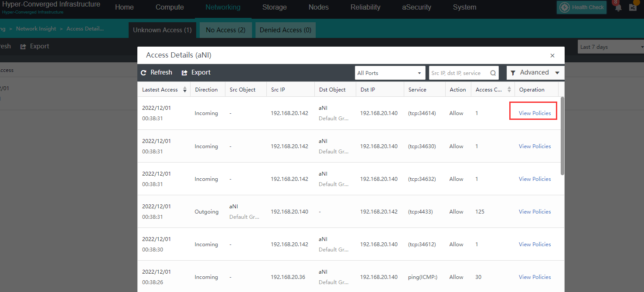
Task: Click the Refresh icon in Access Details dialog
Action: point(143,73)
